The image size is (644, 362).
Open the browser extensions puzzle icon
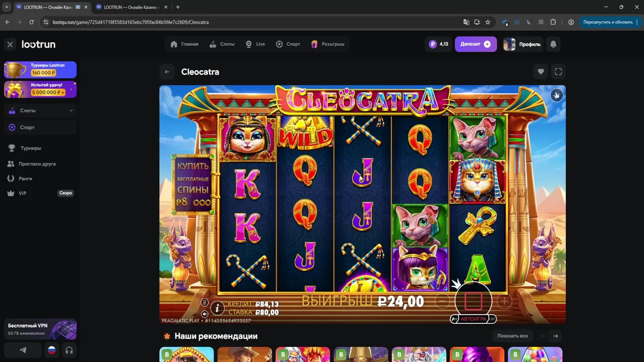[x=553, y=22]
